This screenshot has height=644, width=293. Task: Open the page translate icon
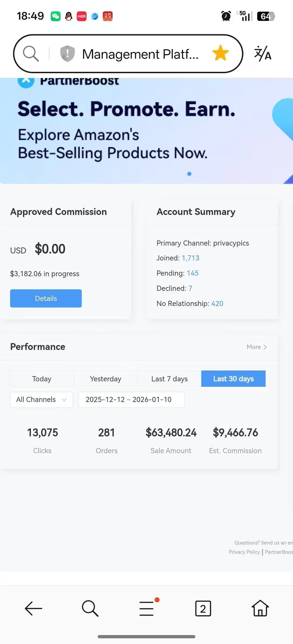click(x=263, y=53)
